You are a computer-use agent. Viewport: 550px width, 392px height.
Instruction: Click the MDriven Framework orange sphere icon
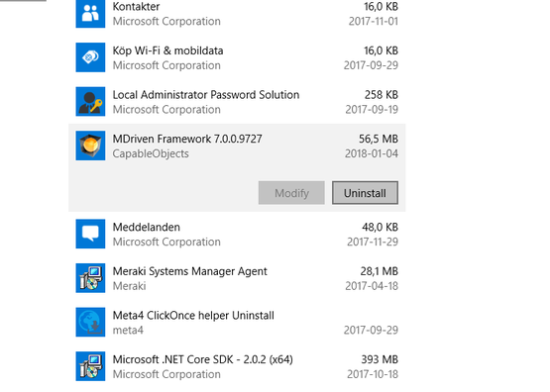tap(90, 146)
